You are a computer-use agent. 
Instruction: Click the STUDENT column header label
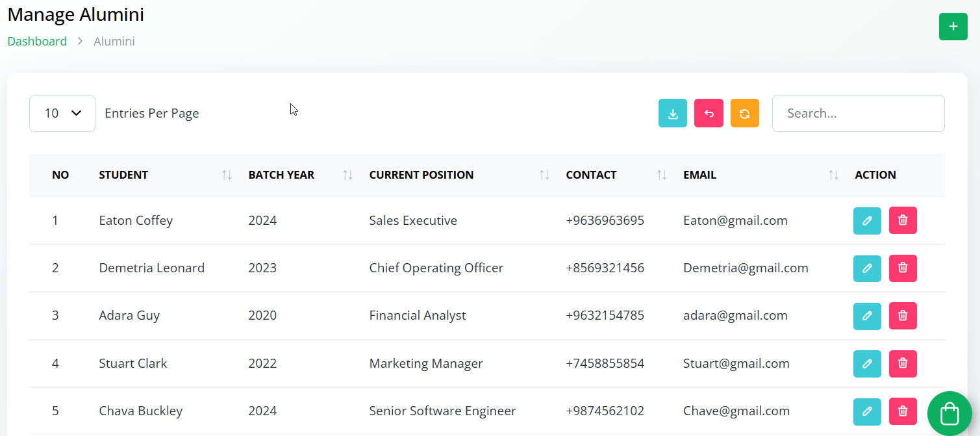click(123, 175)
